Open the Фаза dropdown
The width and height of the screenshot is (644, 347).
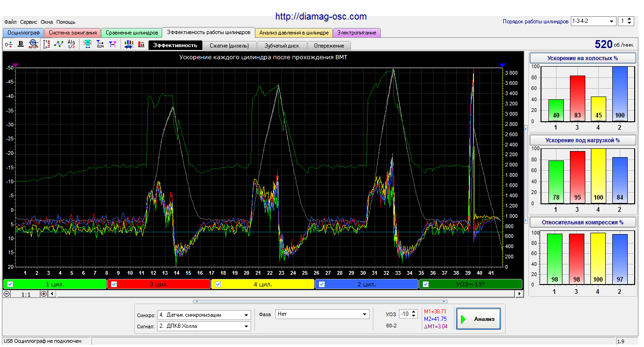[x=322, y=314]
